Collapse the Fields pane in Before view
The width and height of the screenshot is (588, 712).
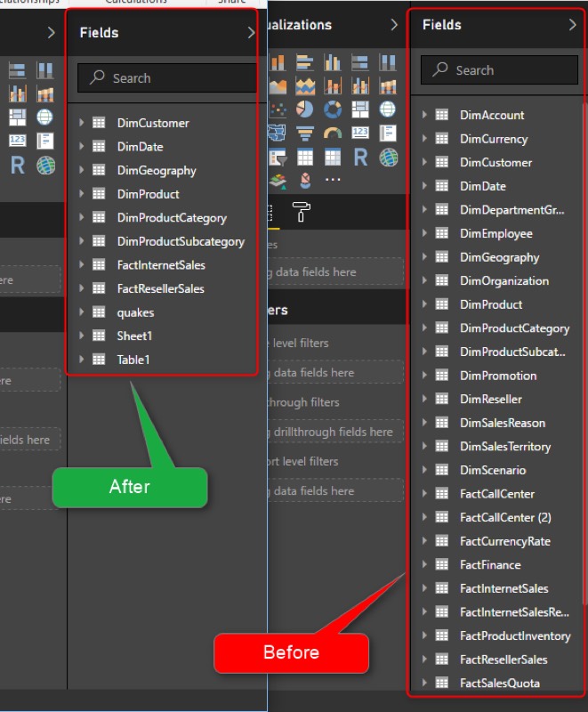point(573,25)
